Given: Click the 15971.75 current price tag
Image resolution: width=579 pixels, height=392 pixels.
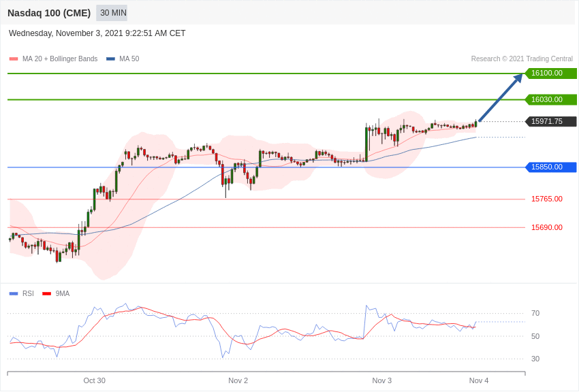Looking at the screenshot, I should click(x=550, y=122).
